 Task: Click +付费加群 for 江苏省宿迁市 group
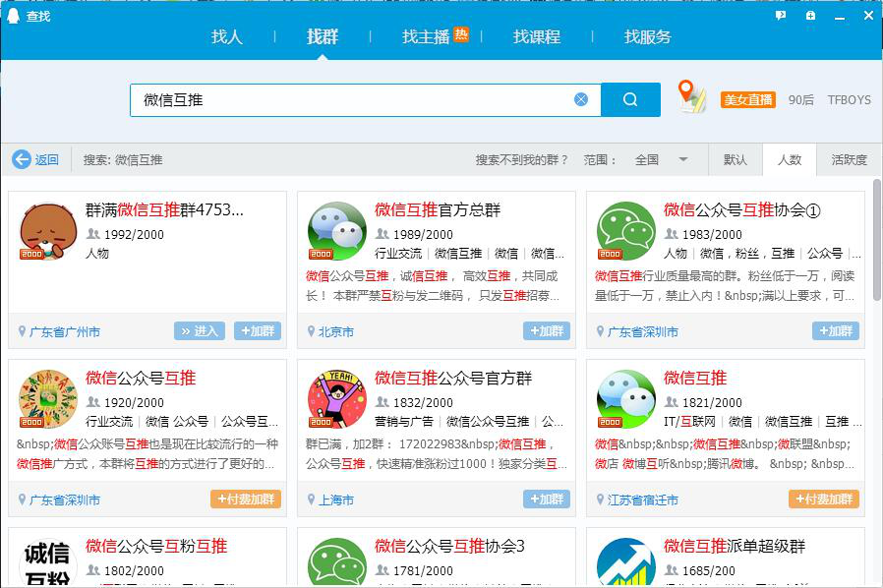click(824, 499)
